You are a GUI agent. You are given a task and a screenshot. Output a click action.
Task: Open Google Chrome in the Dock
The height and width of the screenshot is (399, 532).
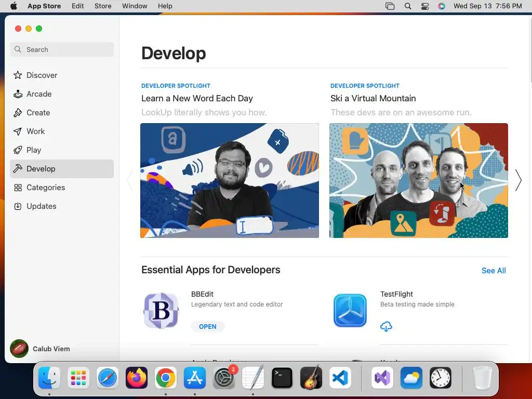(x=166, y=378)
